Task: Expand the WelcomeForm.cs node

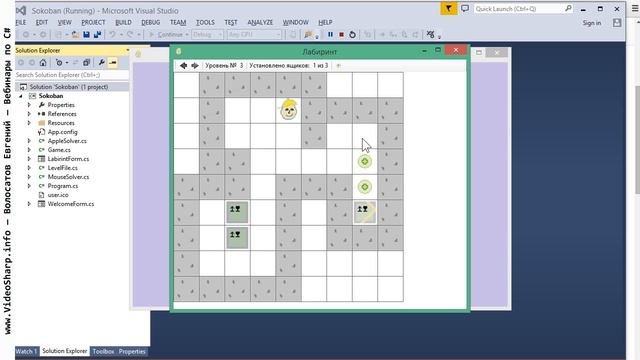Action: [29, 204]
